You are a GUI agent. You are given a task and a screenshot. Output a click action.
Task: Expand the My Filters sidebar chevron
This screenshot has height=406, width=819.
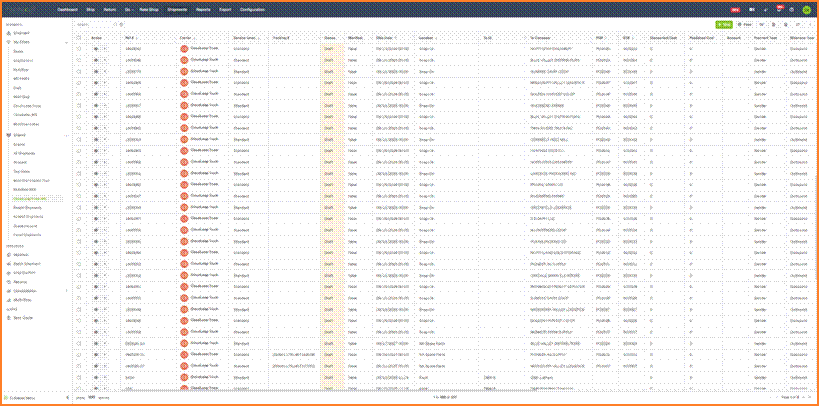tap(66, 42)
